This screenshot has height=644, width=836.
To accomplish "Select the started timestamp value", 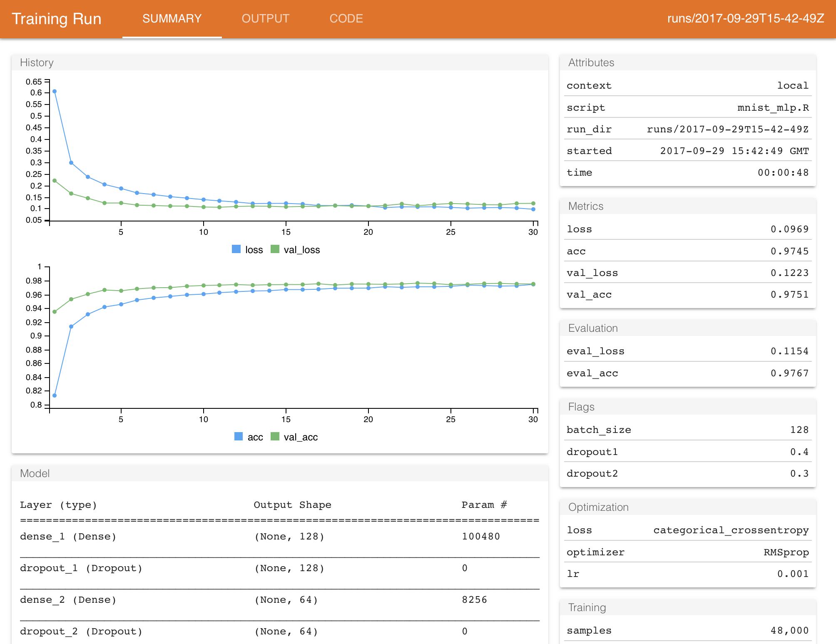I will pyautogui.click(x=734, y=151).
